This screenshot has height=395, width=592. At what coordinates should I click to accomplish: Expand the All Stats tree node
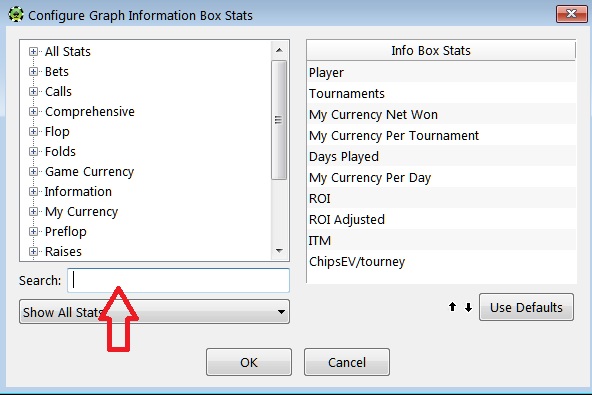point(33,51)
